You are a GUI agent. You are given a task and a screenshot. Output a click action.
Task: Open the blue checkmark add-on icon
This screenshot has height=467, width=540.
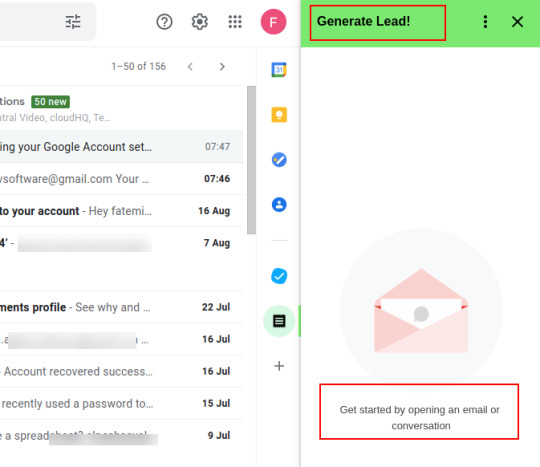coord(279,276)
